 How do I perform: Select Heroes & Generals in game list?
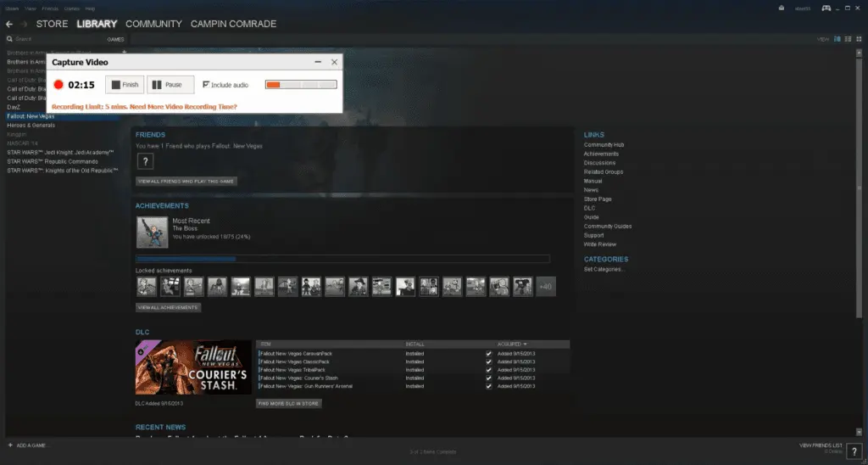(31, 126)
